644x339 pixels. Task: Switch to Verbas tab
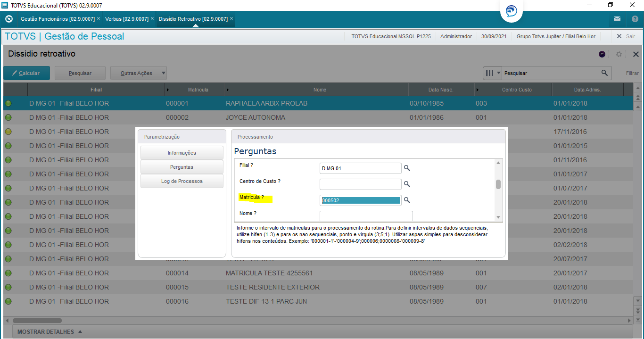[x=126, y=19]
